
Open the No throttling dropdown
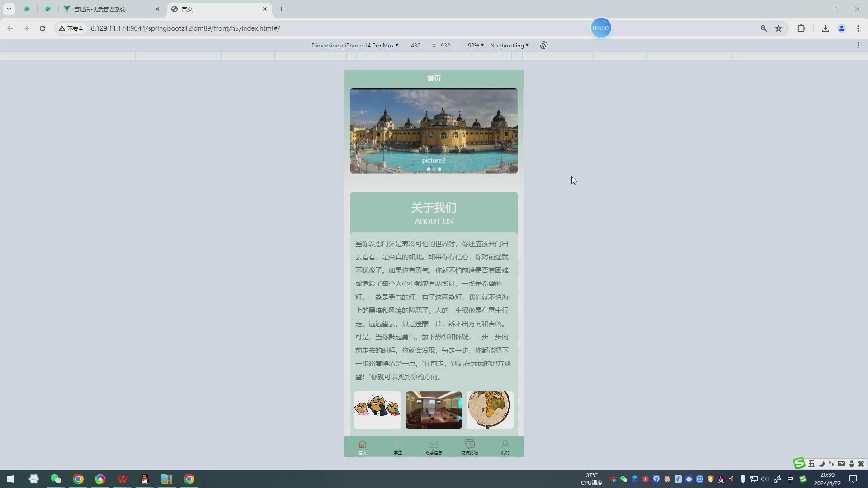[509, 45]
